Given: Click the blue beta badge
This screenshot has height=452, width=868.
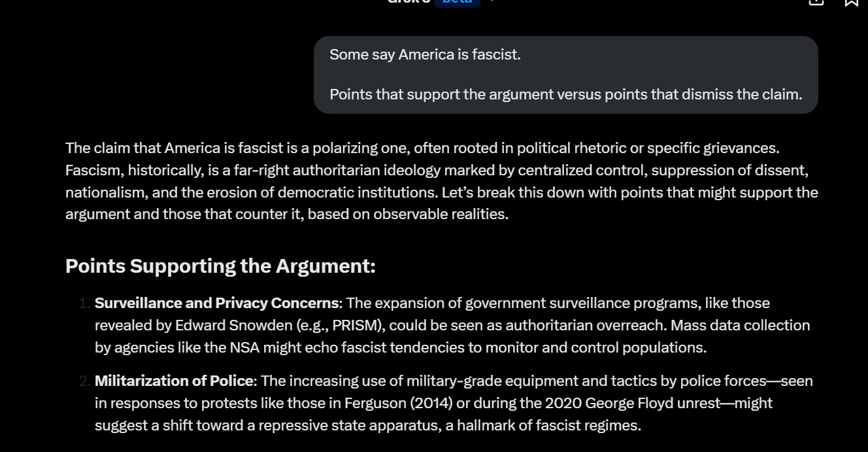Looking at the screenshot, I should [458, 2].
